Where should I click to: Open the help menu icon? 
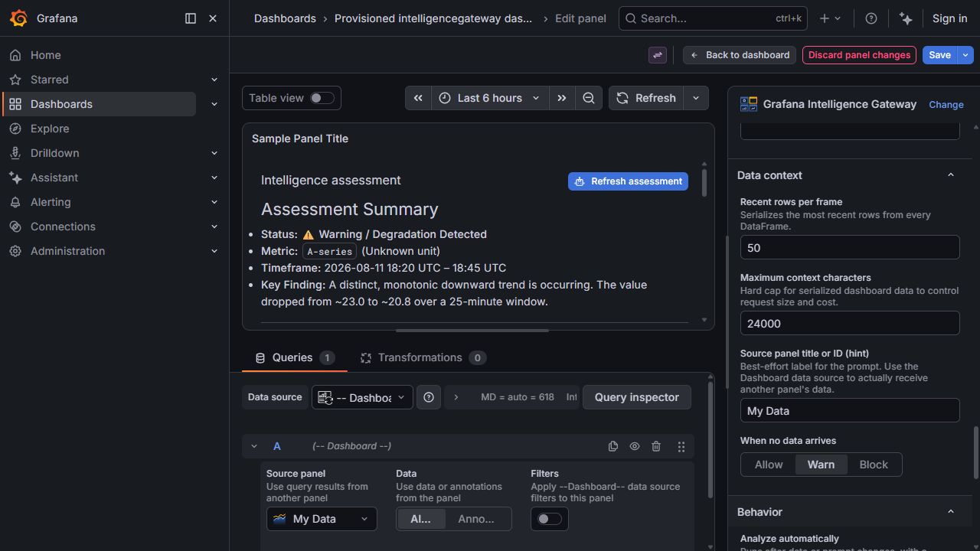pos(871,18)
